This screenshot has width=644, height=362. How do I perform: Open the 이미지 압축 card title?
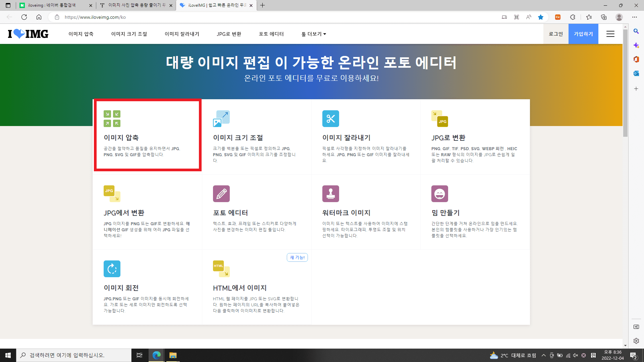[x=121, y=138]
